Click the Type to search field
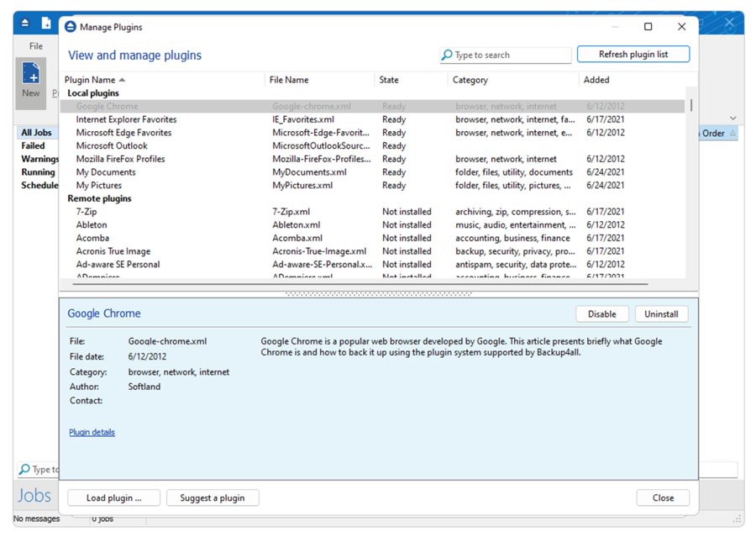Viewport: 756px width, 537px height. coord(506,55)
